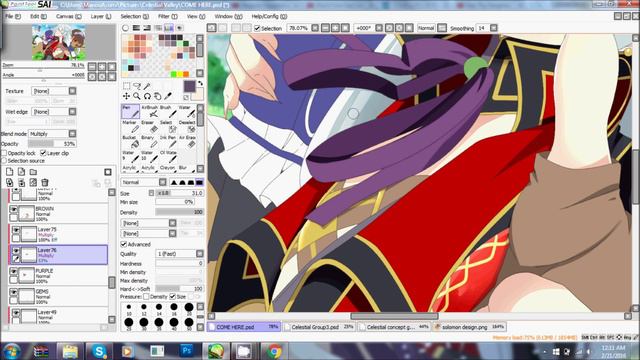
Task: Toggle the Advanced brush settings checkbox
Action: (124, 244)
